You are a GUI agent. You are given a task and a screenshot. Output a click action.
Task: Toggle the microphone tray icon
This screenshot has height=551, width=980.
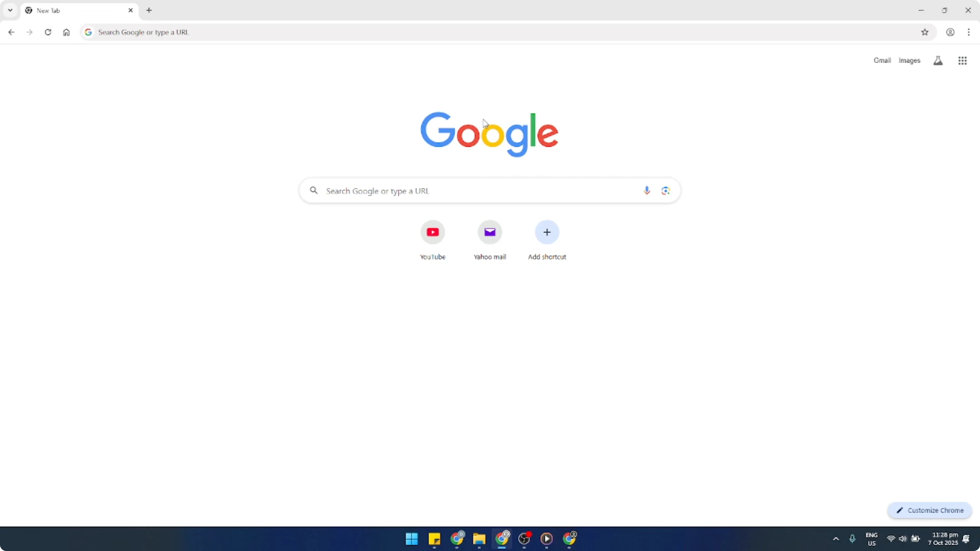(x=852, y=539)
